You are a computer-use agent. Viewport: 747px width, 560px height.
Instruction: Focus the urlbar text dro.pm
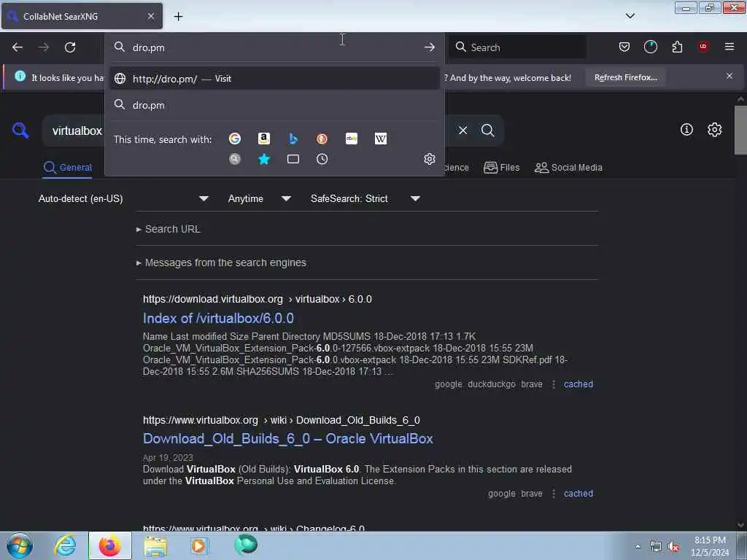pos(149,47)
